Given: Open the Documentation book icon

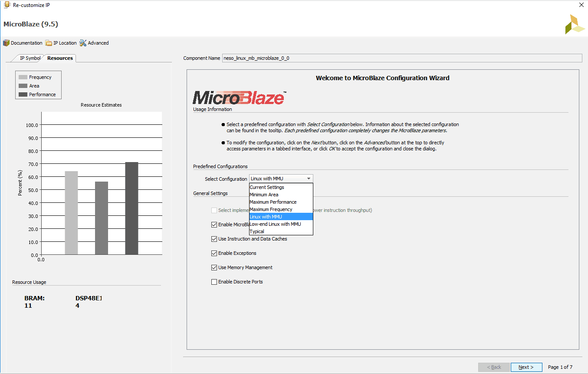Looking at the screenshot, I should pyautogui.click(x=6, y=43).
